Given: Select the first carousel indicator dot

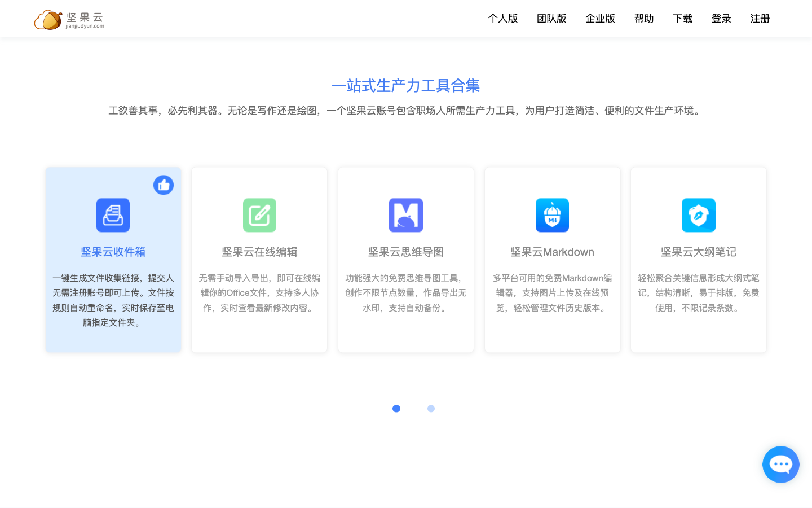Looking at the screenshot, I should (x=396, y=408).
